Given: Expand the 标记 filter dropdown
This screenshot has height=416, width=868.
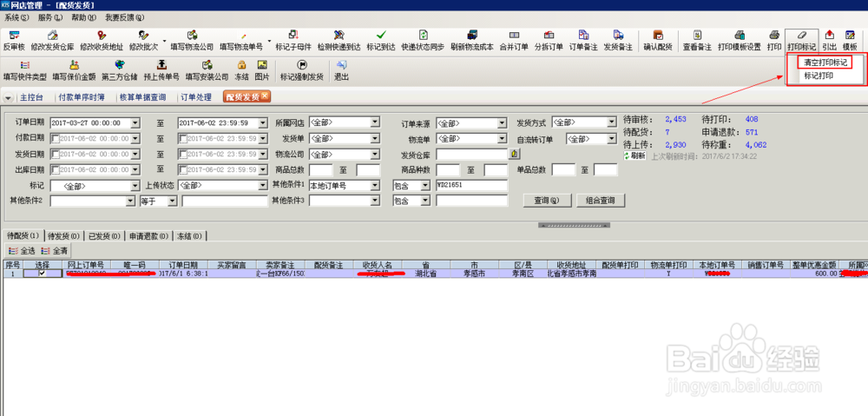Looking at the screenshot, I should (135, 186).
